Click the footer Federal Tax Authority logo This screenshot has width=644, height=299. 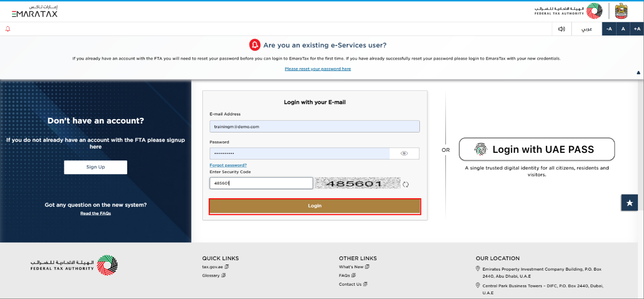74,265
